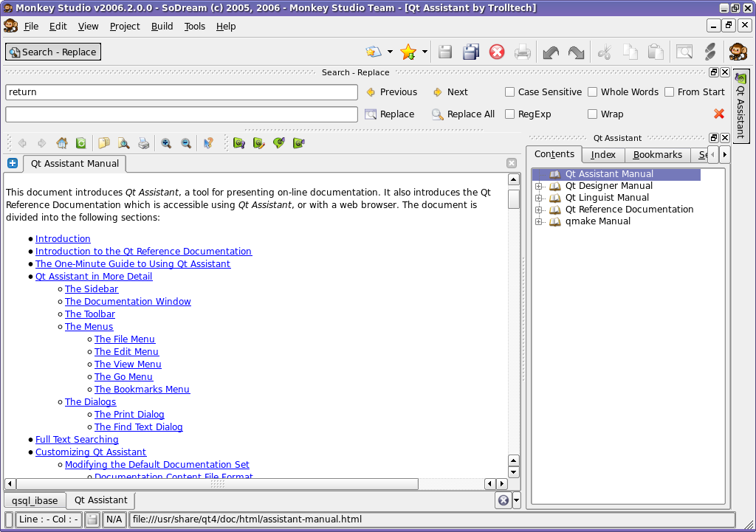The width and height of the screenshot is (756, 532).
Task: Add a new tab with the blue plus
Action: (x=13, y=163)
